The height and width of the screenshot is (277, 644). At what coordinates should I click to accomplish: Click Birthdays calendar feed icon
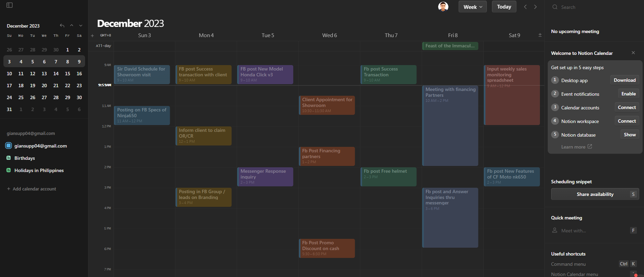click(x=9, y=158)
